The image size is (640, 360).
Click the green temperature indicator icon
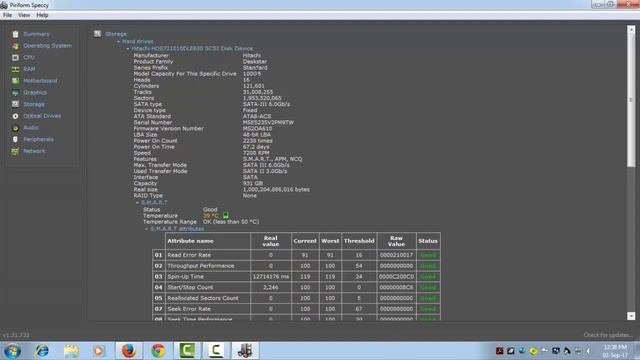click(x=225, y=215)
